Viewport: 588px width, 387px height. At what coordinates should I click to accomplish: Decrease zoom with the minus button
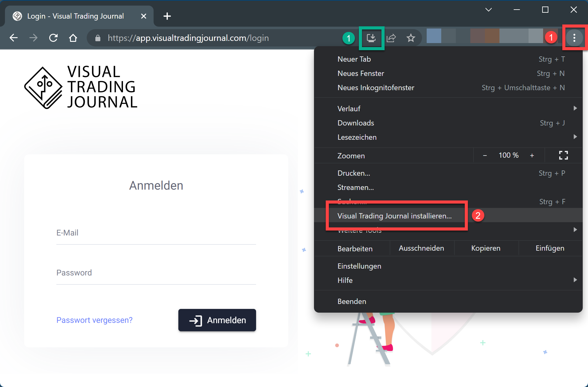[485, 156]
